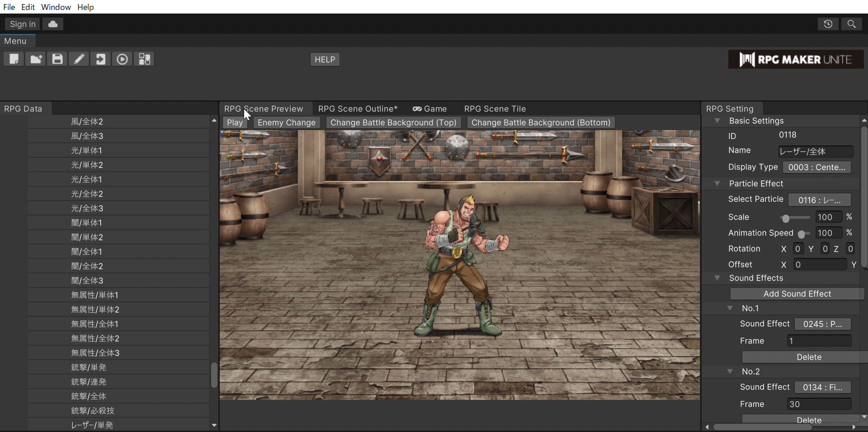
Task: Click the Offset X field
Action: coord(820,265)
